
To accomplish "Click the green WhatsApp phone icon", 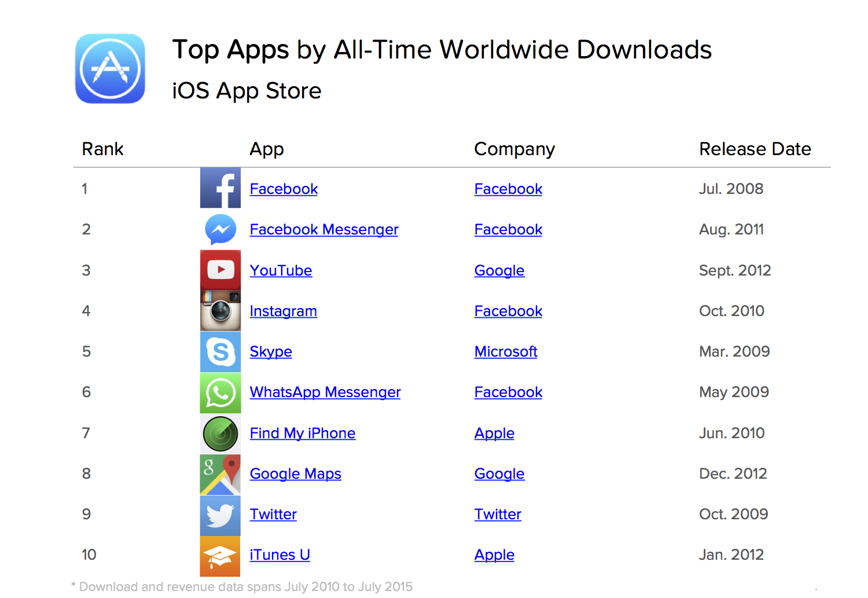I will tap(220, 392).
